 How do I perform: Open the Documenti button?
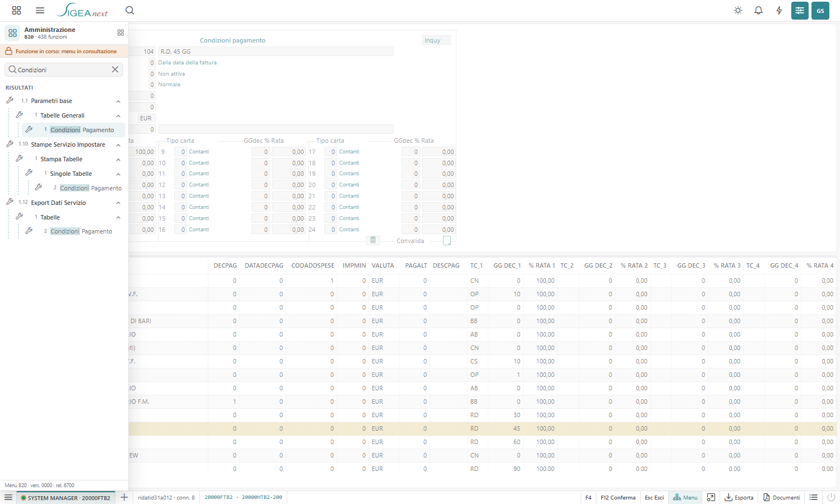point(782,497)
